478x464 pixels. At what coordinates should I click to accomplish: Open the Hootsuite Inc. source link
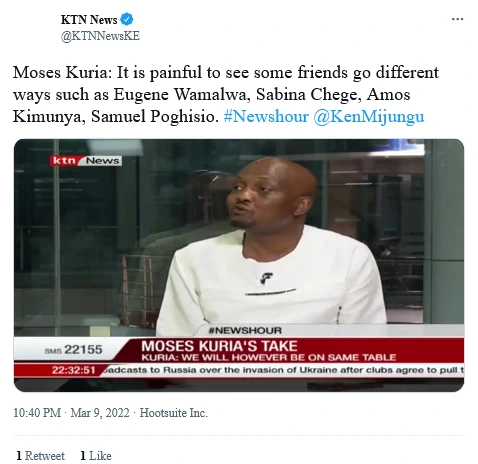click(x=173, y=413)
